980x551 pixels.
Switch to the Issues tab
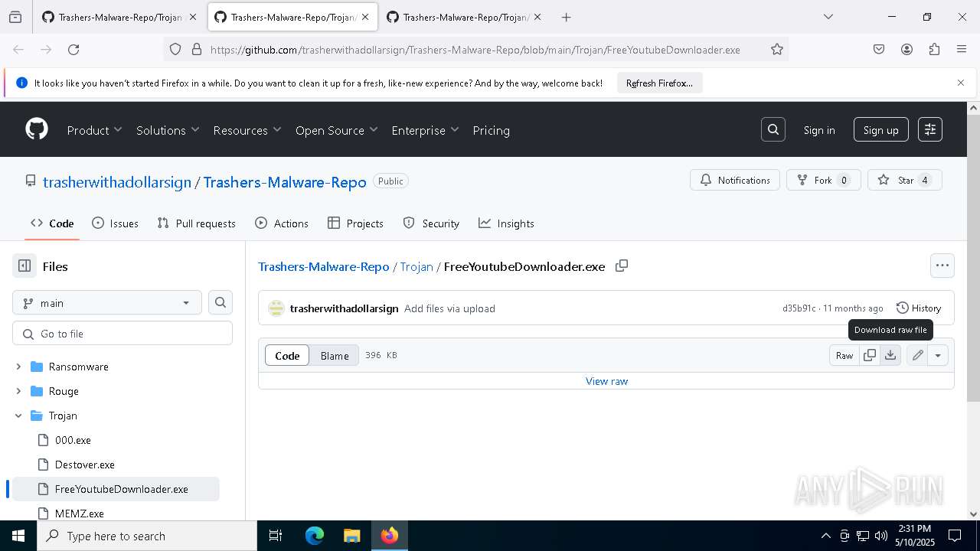coord(115,223)
